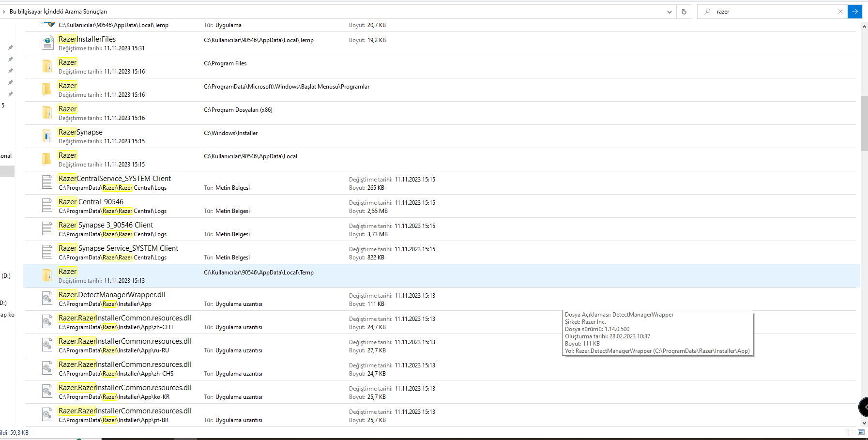Click the 'Boyut: 265 KB' size text
The image size is (868, 440).
point(366,188)
